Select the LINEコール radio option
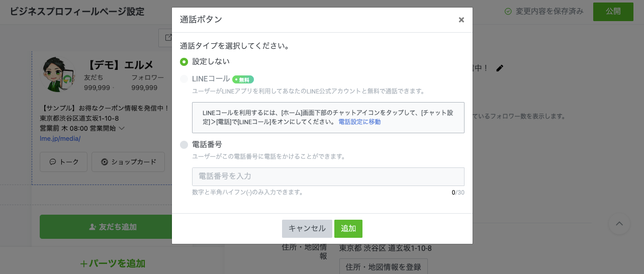644x274 pixels. [x=184, y=79]
